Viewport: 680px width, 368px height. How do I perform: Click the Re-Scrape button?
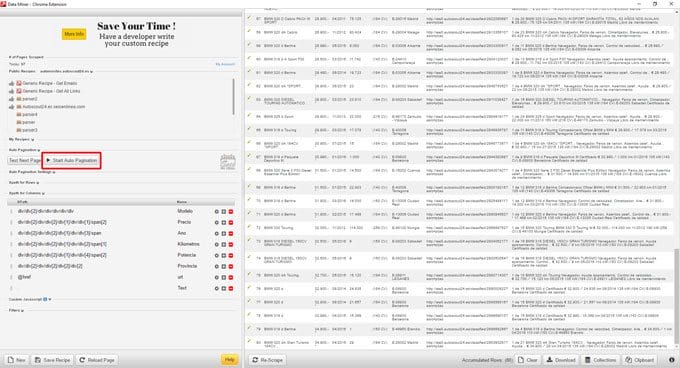point(268,360)
